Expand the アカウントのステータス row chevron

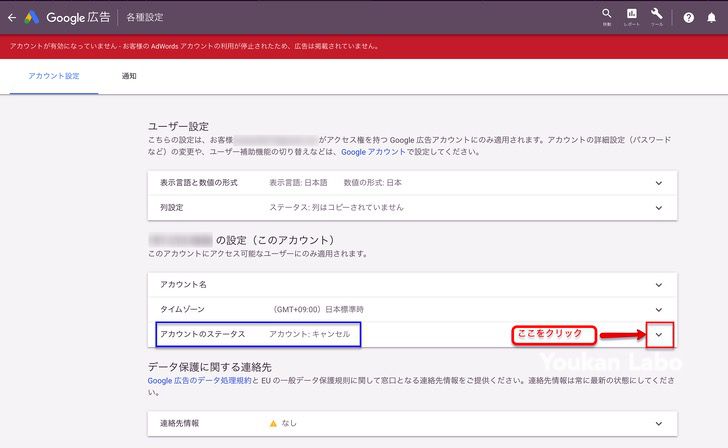tap(659, 334)
